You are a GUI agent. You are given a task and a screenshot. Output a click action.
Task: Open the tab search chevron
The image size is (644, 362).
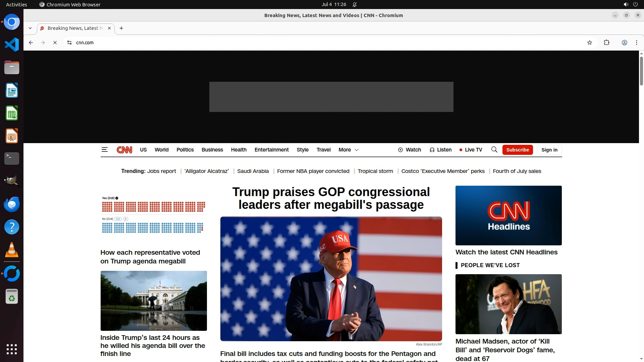(x=30, y=28)
